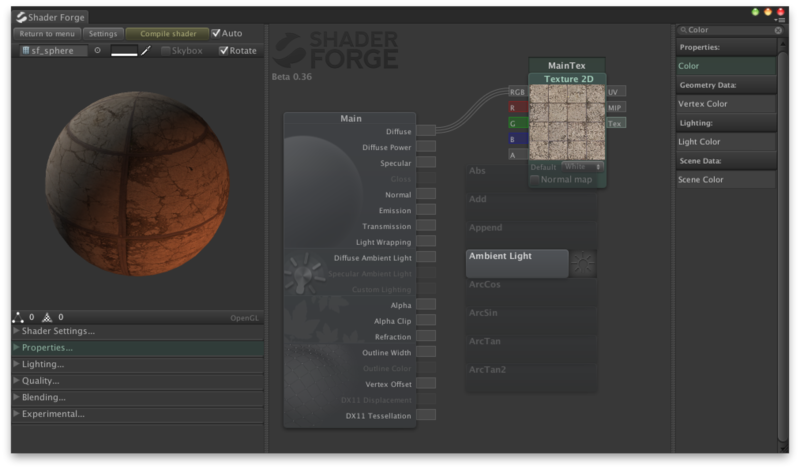Select Scene Color in the node list

[x=726, y=180]
